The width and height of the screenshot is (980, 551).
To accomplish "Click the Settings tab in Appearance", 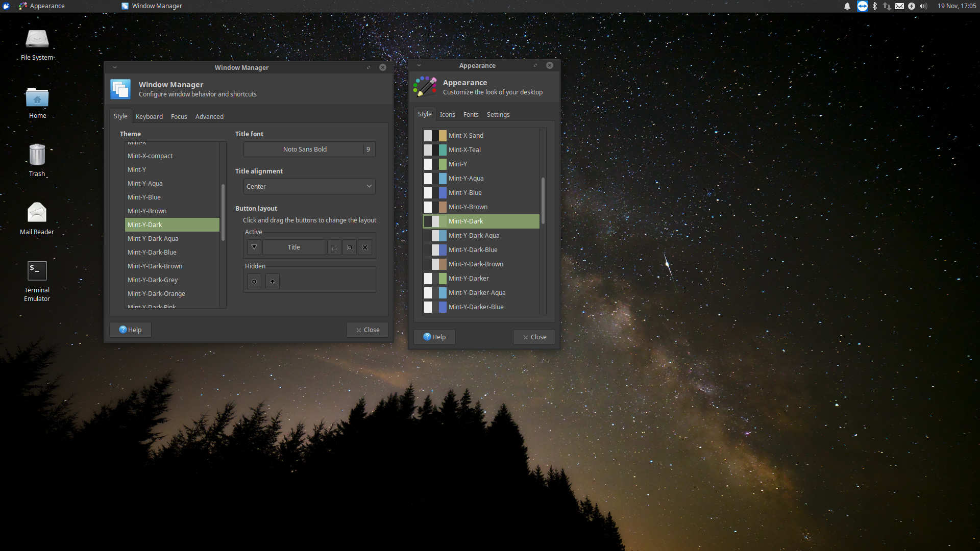I will [498, 114].
